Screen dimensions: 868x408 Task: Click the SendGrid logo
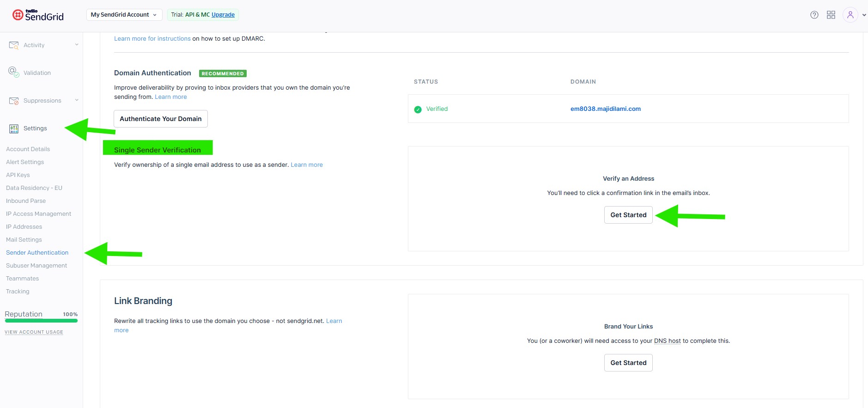38,15
